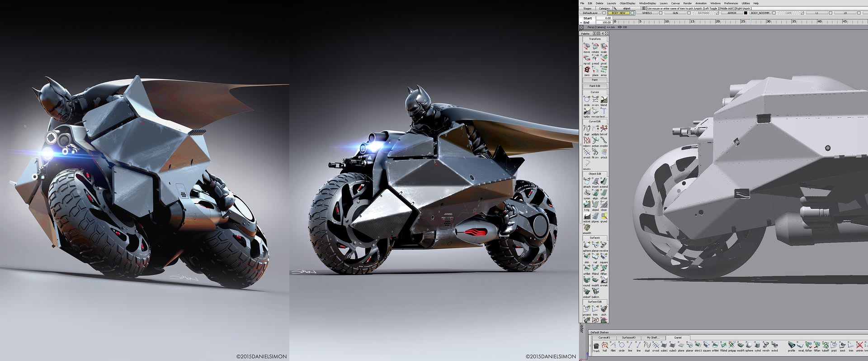Screen dimensions: 868x361
Task: Collapse the Curve Edit palette section
Action: 594,121
